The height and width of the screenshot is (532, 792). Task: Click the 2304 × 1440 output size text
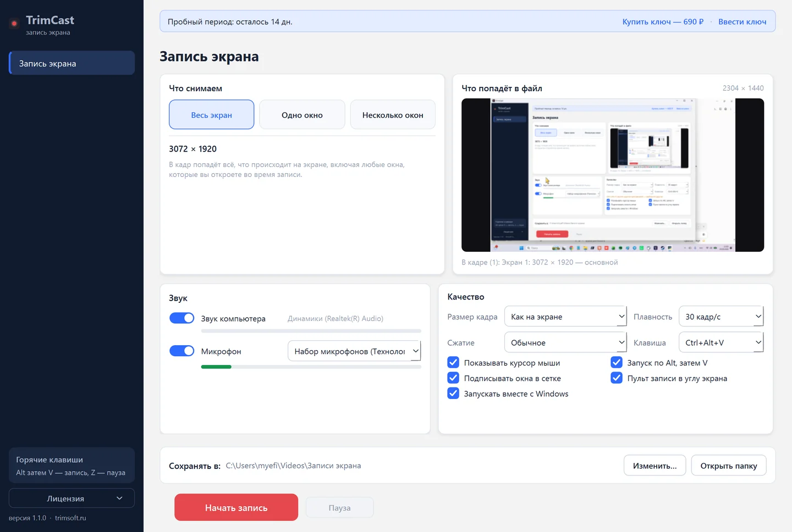[743, 88]
